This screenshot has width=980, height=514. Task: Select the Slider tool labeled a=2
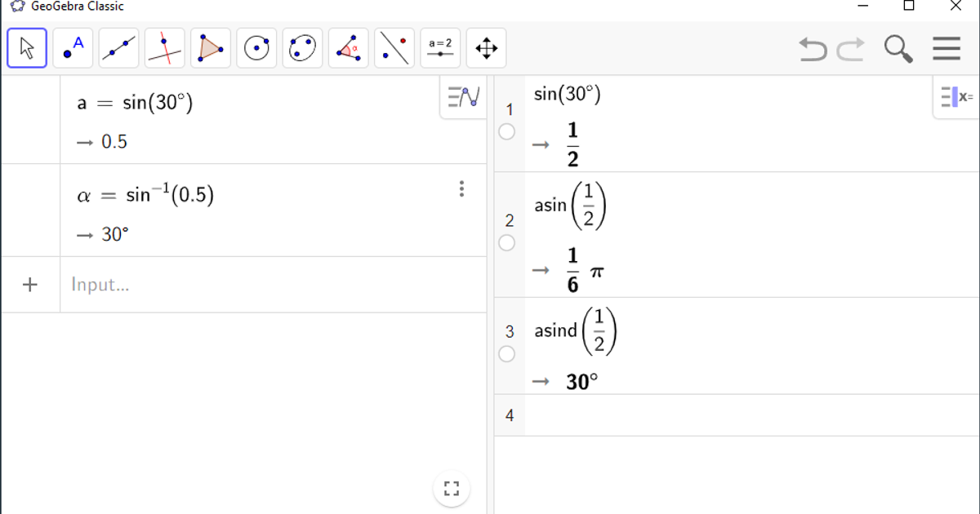pyautogui.click(x=440, y=48)
